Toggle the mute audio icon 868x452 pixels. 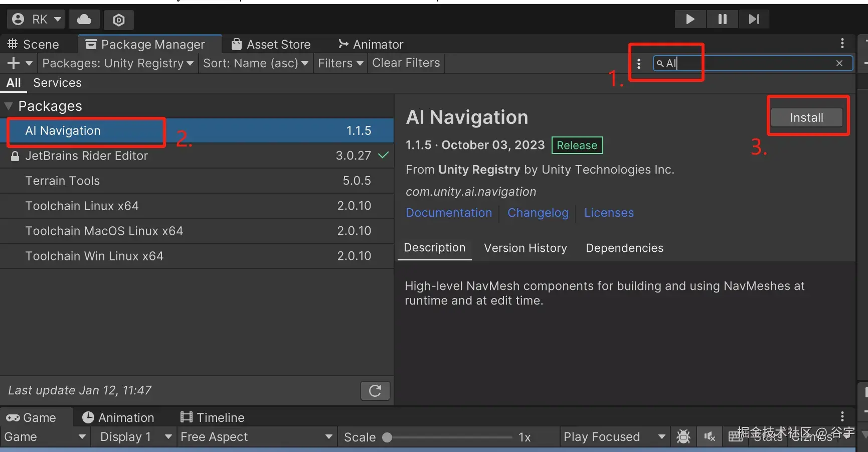710,436
